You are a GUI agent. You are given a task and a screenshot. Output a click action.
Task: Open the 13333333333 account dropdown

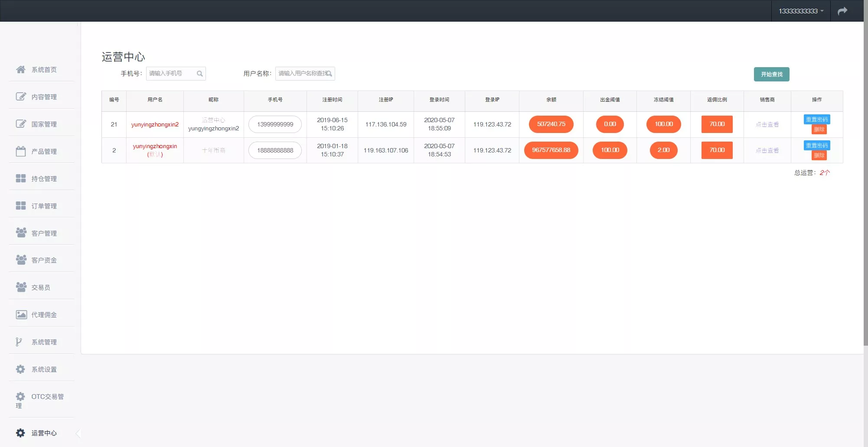coord(800,11)
